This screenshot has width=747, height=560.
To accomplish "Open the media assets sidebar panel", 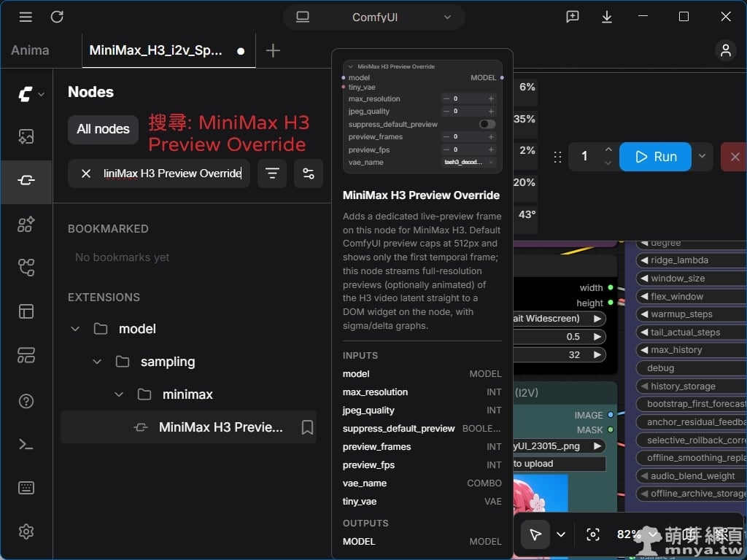I will pos(26,136).
